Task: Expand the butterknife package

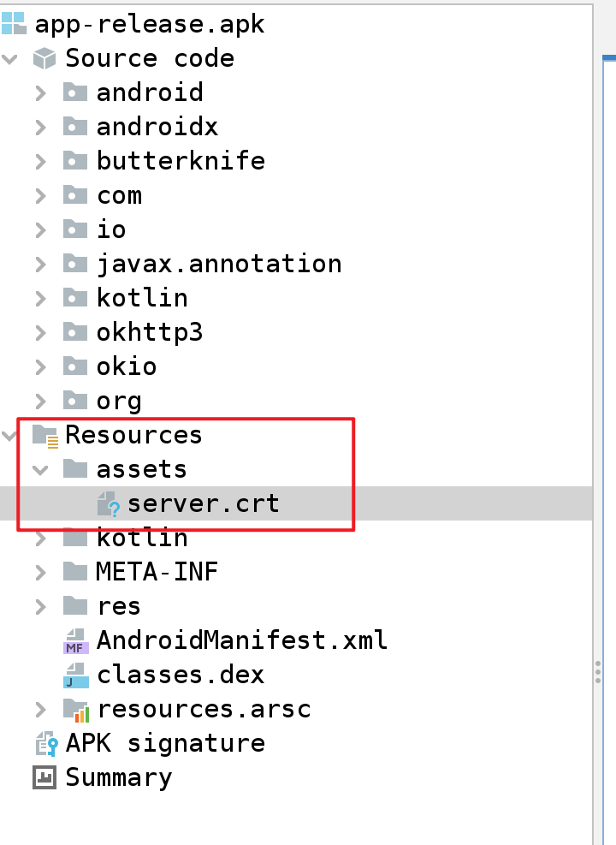Action: (x=40, y=161)
